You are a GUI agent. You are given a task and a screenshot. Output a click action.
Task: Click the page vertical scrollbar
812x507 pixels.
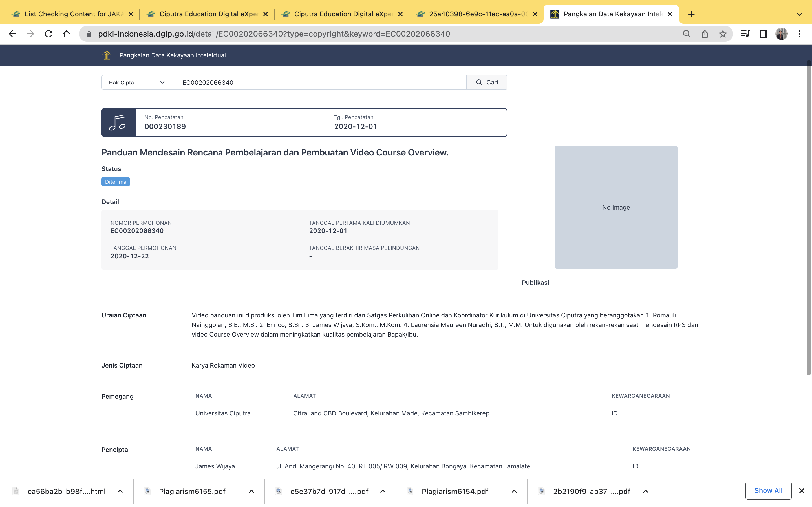(809, 218)
